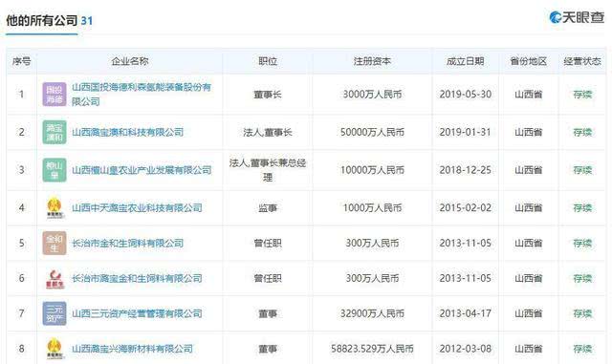Click 3000万人民币 registered capital cell

click(372, 95)
